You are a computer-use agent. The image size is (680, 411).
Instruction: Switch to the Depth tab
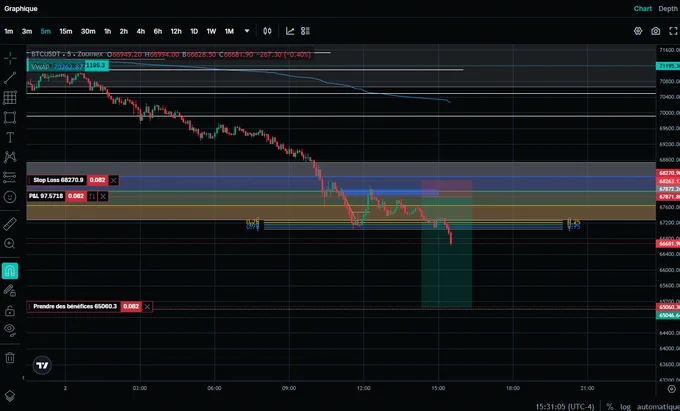pyautogui.click(x=668, y=9)
